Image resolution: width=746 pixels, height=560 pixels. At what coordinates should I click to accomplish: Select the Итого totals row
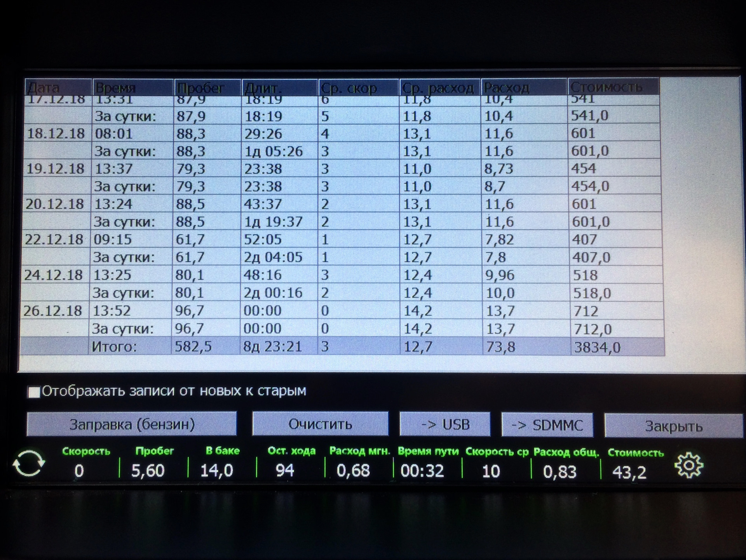(x=113, y=346)
